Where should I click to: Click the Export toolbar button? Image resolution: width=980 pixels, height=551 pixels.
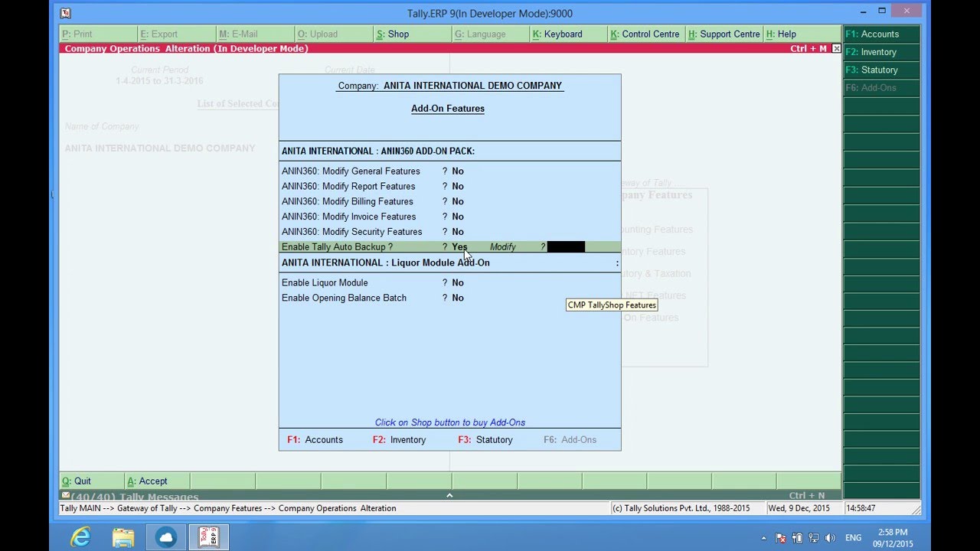[x=177, y=34]
